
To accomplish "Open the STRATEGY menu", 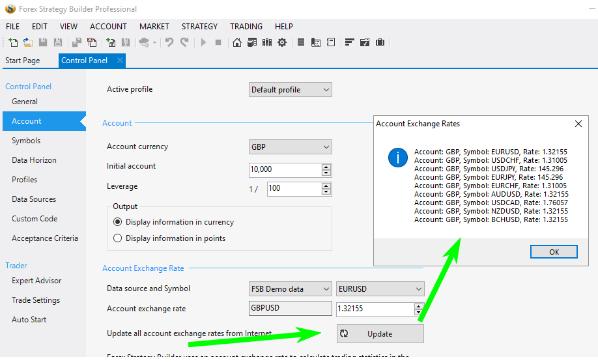I will pyautogui.click(x=199, y=26).
